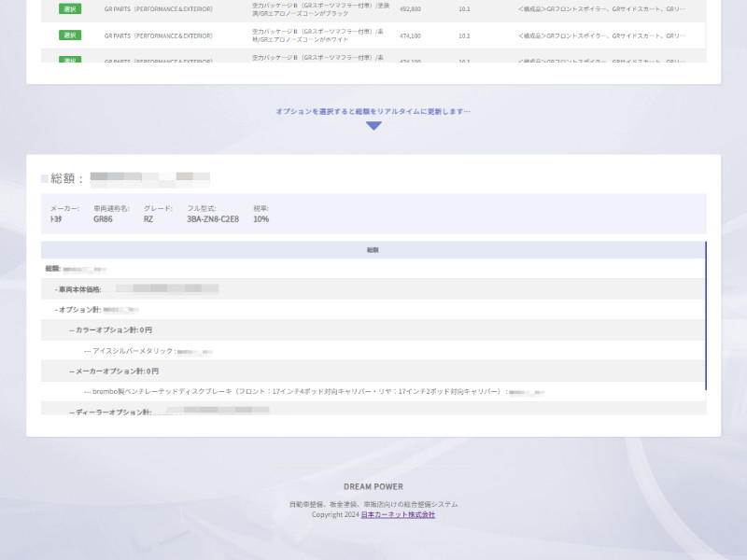Click the アイスシルバーメタリック color entry
Viewport: 747px width, 560px height.
coord(373,351)
